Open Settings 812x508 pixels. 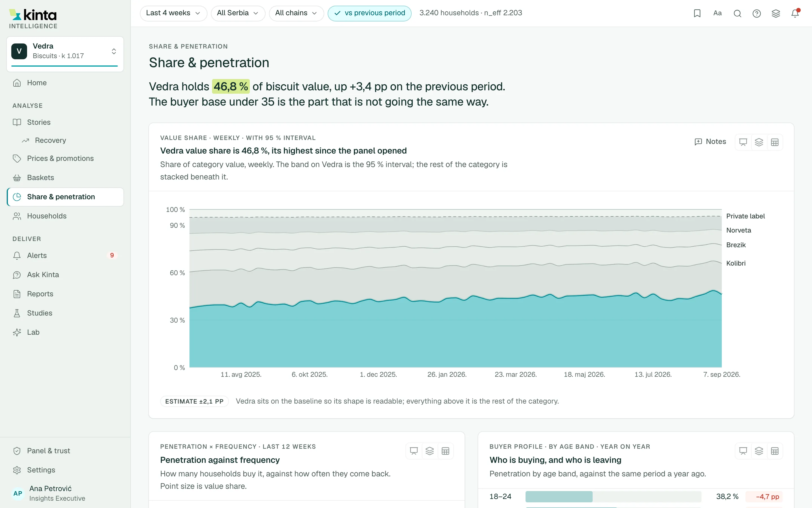[65, 470]
